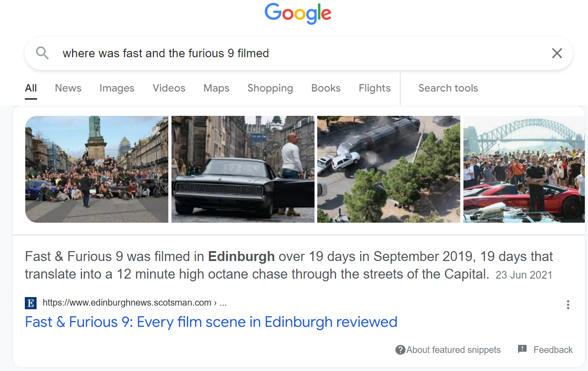Viewport: 588px width, 371px height.
Task: Open the three-dot result options menu
Action: [x=568, y=305]
